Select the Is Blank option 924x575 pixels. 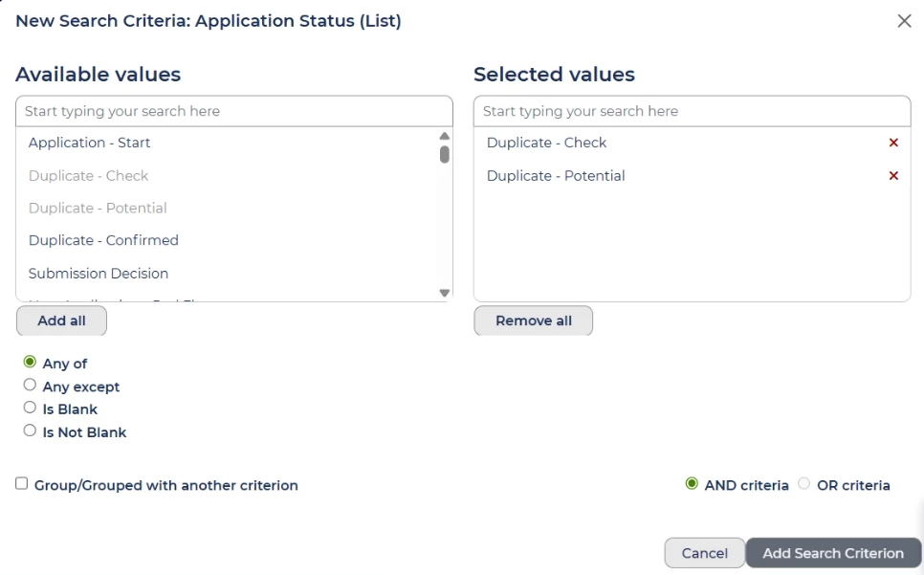point(30,409)
